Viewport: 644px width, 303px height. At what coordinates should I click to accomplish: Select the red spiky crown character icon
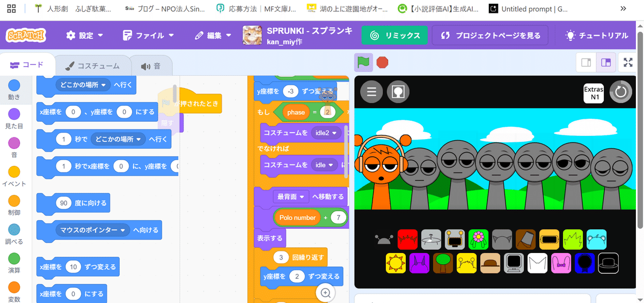(x=407, y=239)
